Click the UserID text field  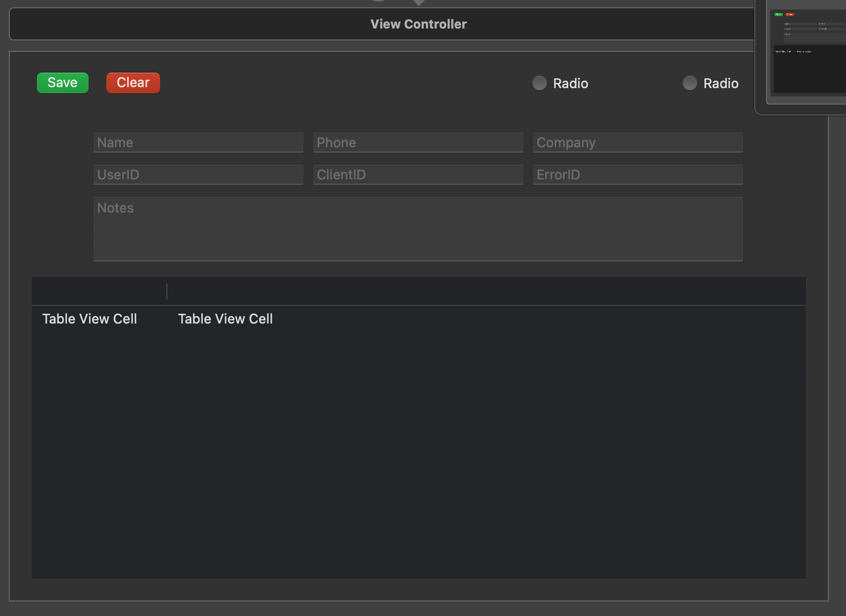(x=198, y=175)
